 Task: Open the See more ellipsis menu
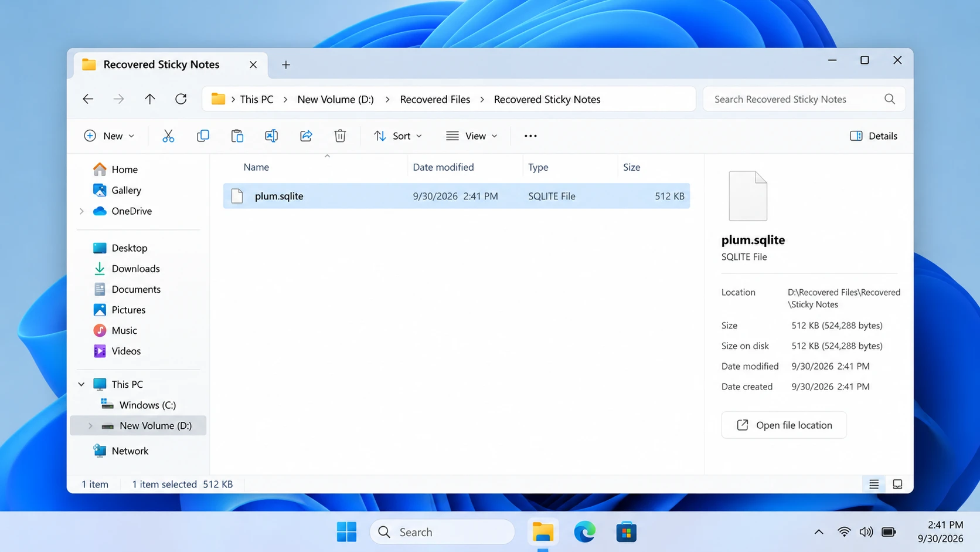click(530, 136)
